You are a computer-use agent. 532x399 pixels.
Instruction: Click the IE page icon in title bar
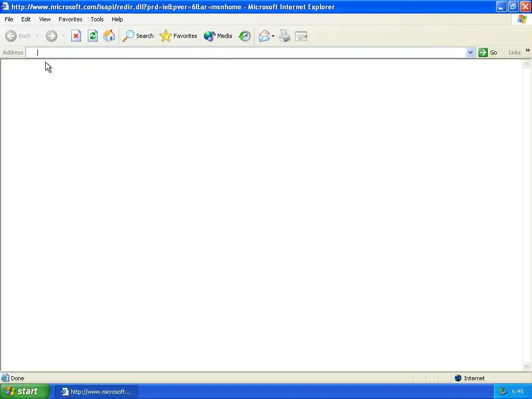coord(5,6)
